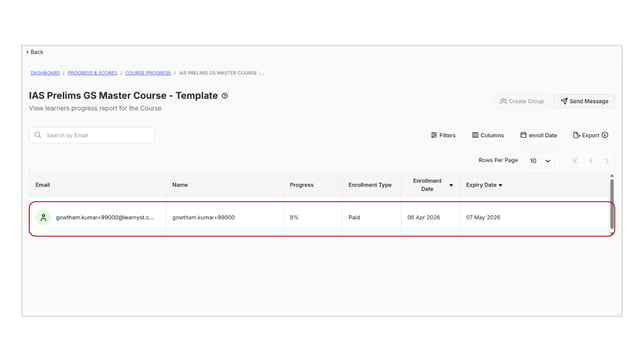Click the magnifier icon in search box
The image size is (644, 362).
[38, 135]
